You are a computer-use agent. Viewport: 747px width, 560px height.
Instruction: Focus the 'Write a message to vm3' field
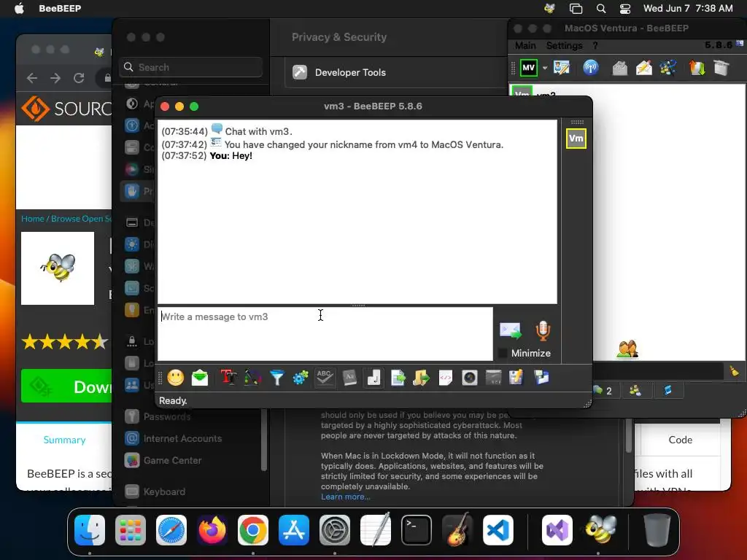pos(325,334)
